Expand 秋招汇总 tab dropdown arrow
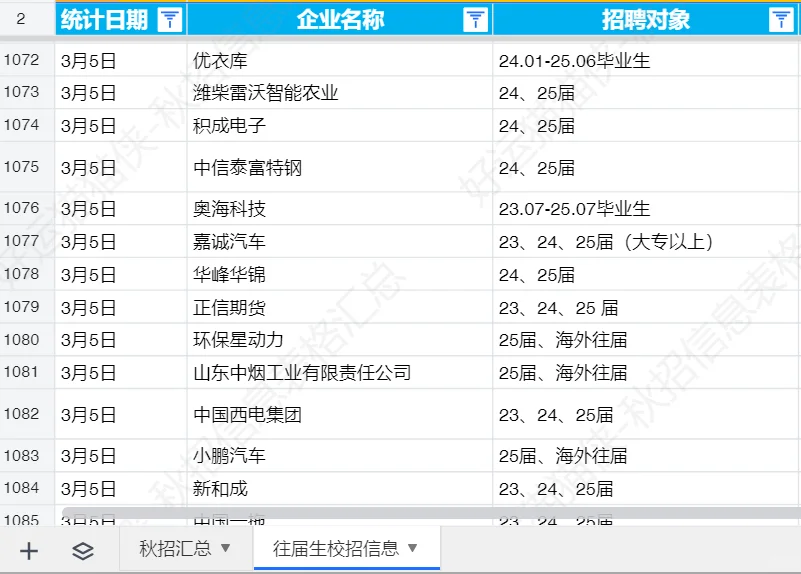The height and width of the screenshot is (574, 801). click(225, 548)
